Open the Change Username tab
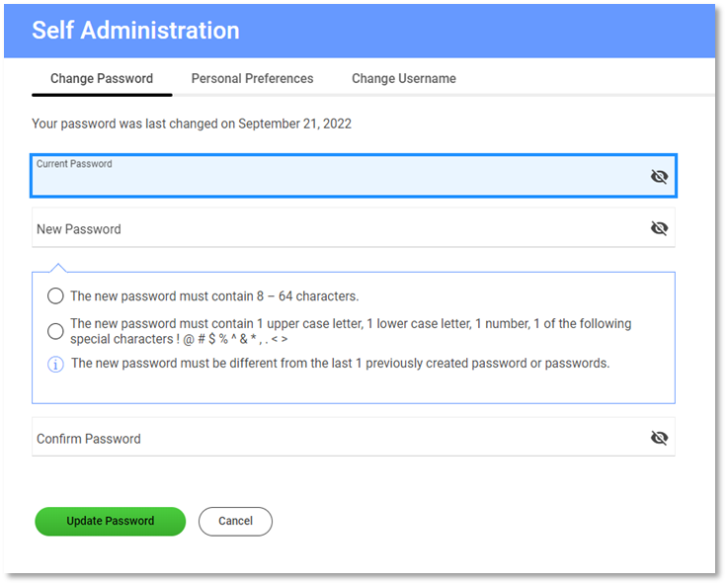The width and height of the screenshot is (728, 586). pyautogui.click(x=404, y=79)
